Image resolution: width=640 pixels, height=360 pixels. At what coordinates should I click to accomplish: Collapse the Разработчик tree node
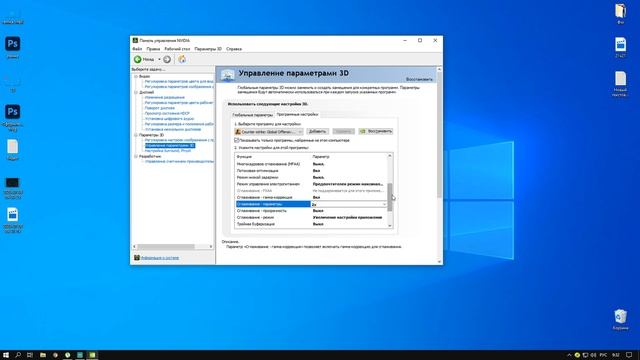tap(136, 156)
